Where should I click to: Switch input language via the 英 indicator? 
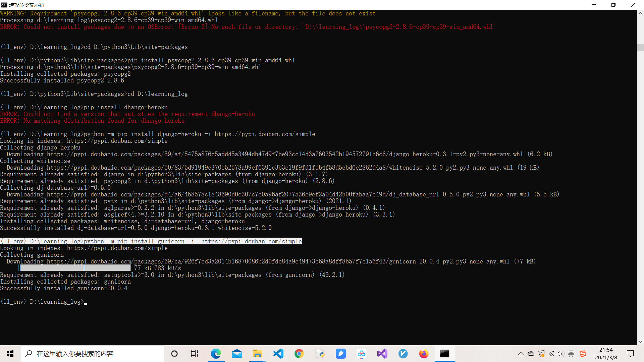[571, 354]
